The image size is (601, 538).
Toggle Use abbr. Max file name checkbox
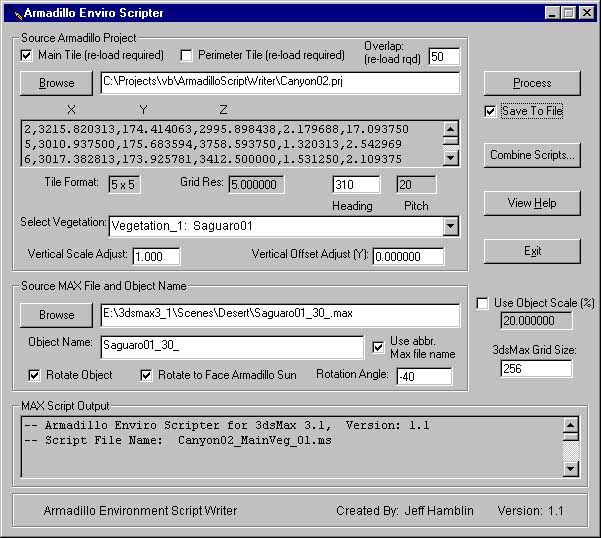pos(378,347)
